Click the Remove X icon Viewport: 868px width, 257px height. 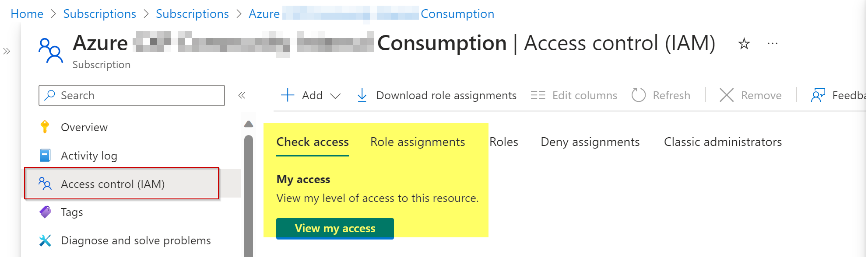point(727,95)
